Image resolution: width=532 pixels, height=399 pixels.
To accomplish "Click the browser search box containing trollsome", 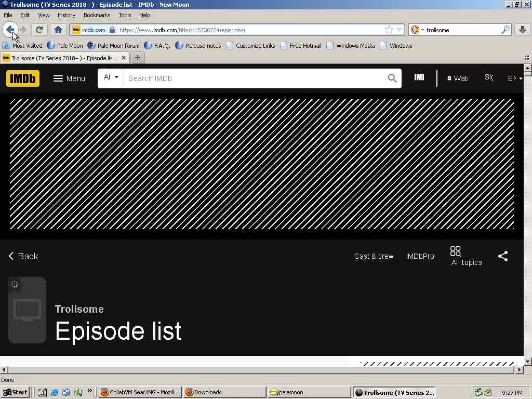I will coord(463,30).
